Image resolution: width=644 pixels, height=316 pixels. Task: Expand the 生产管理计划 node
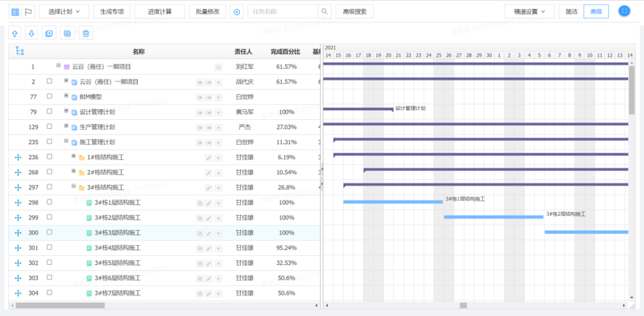tap(66, 126)
